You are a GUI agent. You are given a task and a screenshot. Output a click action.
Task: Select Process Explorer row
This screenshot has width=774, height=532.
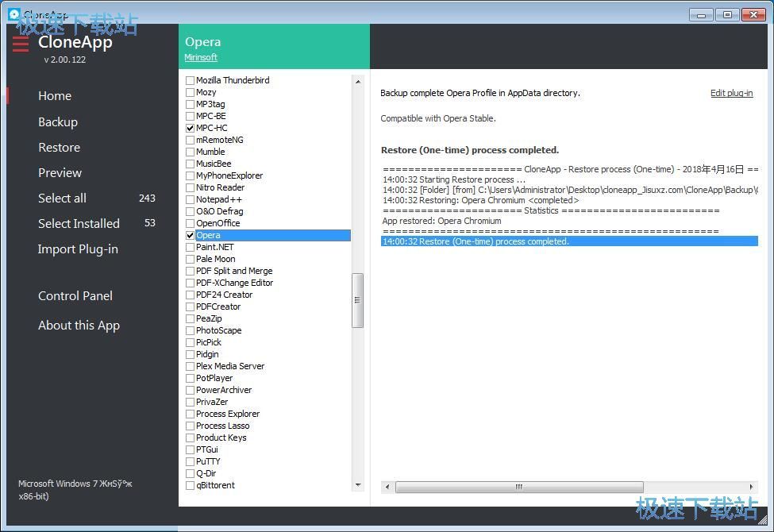(x=228, y=414)
